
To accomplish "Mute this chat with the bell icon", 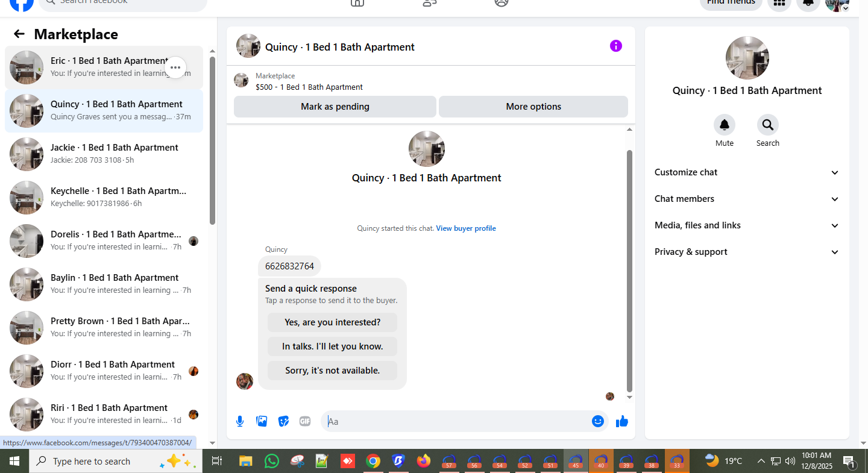I will coord(725,125).
